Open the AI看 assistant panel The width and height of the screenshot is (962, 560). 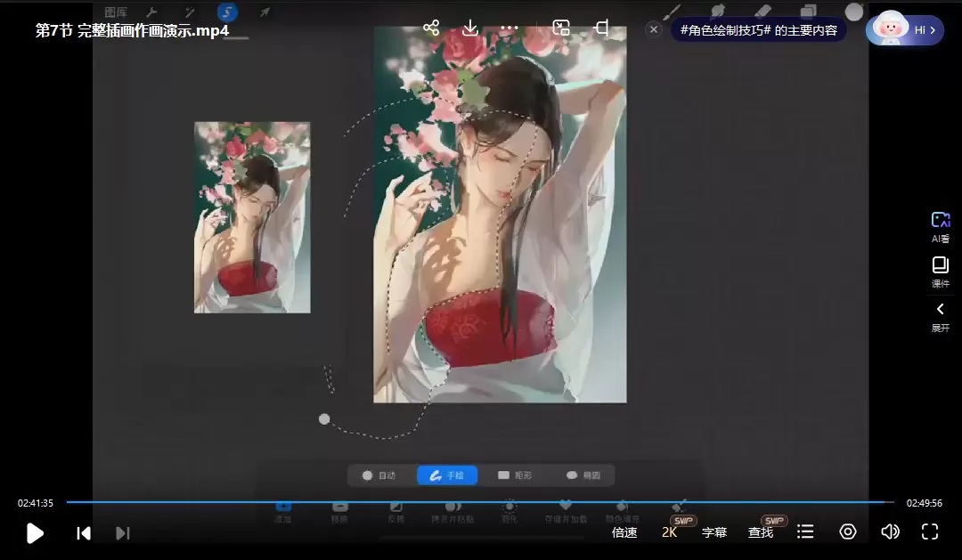941,226
